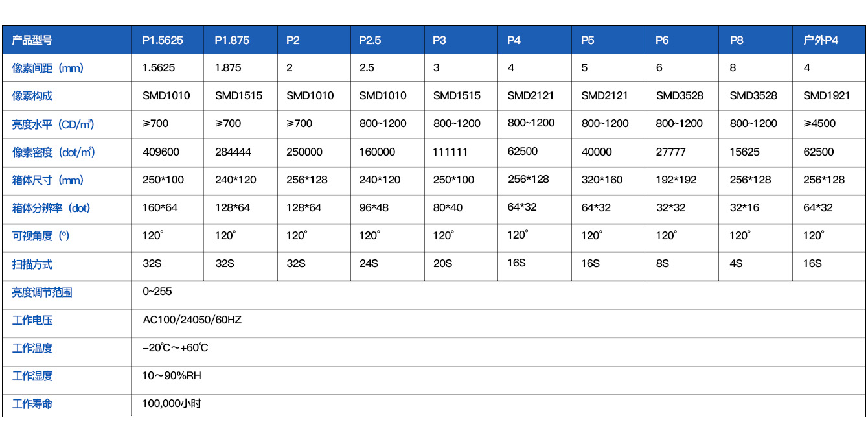Click the 8S scan mode cell
The image size is (868, 444).
663,263
